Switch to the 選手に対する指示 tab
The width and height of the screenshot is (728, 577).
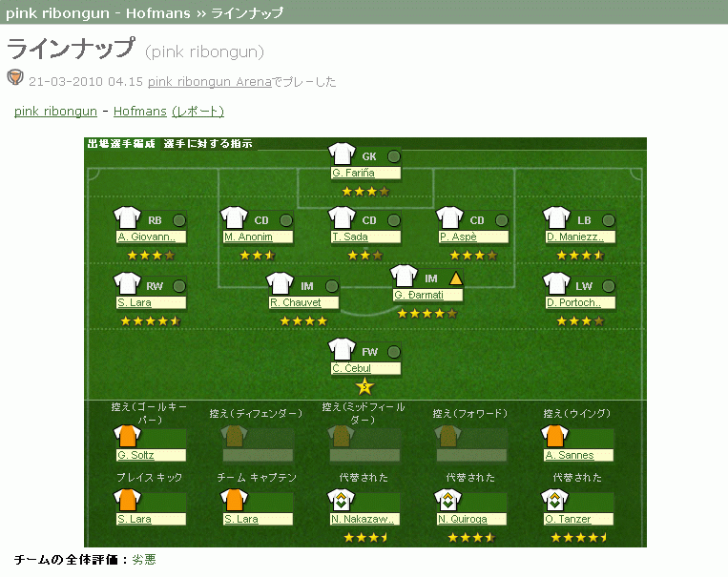207,143
